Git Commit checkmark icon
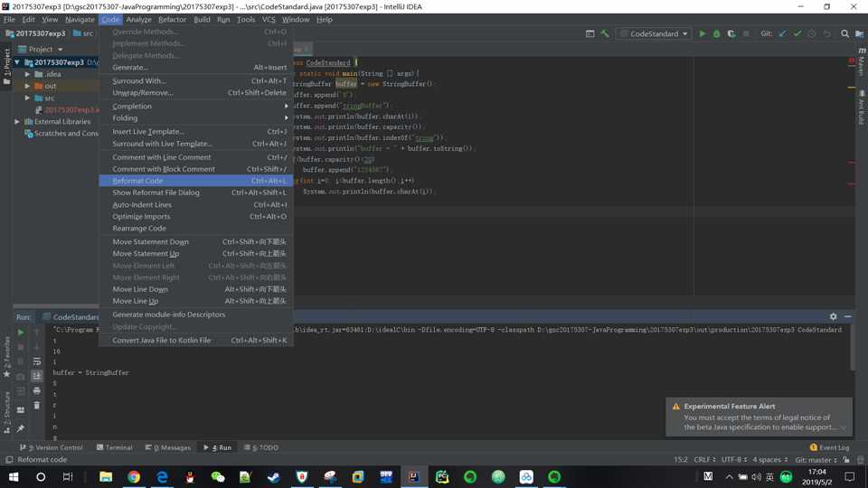 pos(797,33)
